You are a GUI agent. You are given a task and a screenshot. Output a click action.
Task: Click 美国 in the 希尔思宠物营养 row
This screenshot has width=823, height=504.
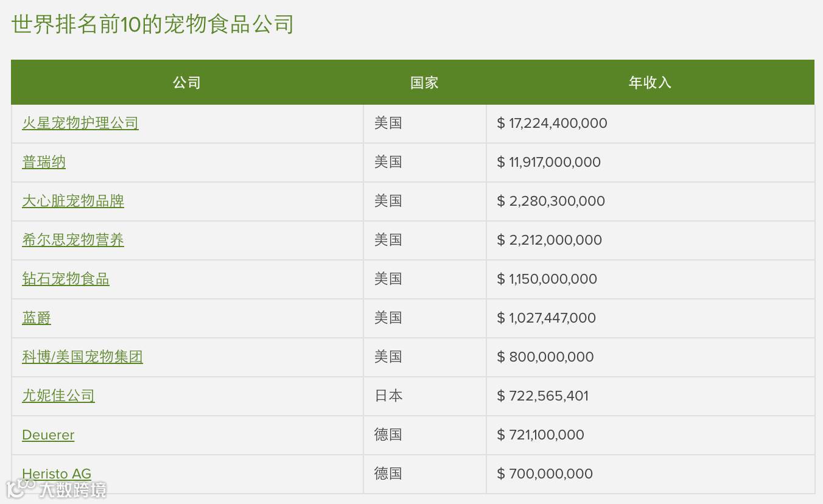(388, 240)
